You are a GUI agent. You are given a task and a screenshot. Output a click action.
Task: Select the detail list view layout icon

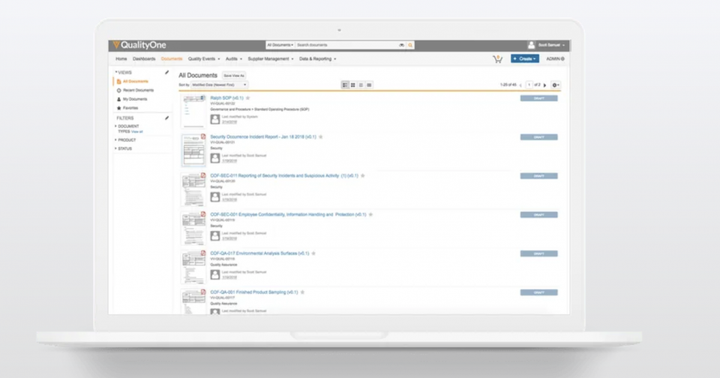point(345,85)
